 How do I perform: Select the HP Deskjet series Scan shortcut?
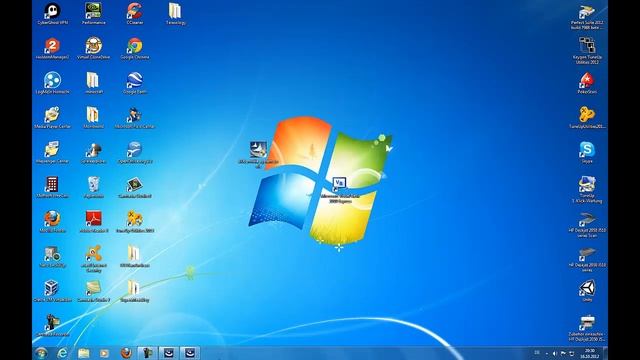pos(587,224)
